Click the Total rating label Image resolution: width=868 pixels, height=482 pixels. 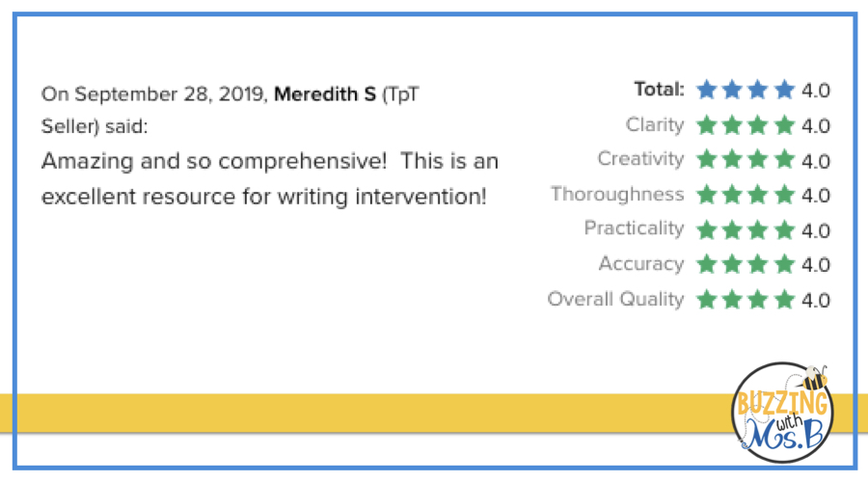(x=659, y=90)
